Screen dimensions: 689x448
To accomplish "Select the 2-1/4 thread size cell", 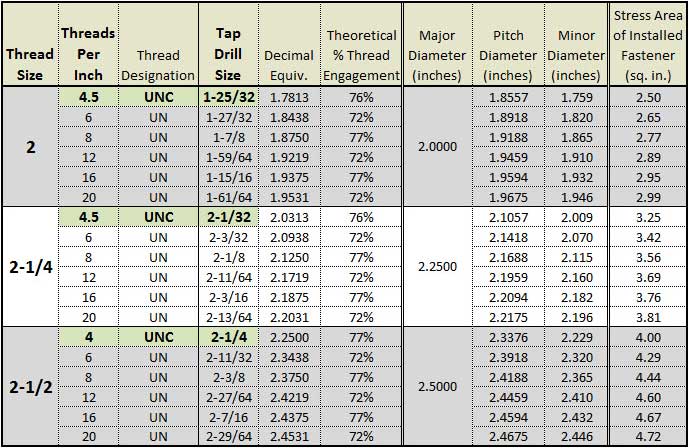I will click(31, 267).
